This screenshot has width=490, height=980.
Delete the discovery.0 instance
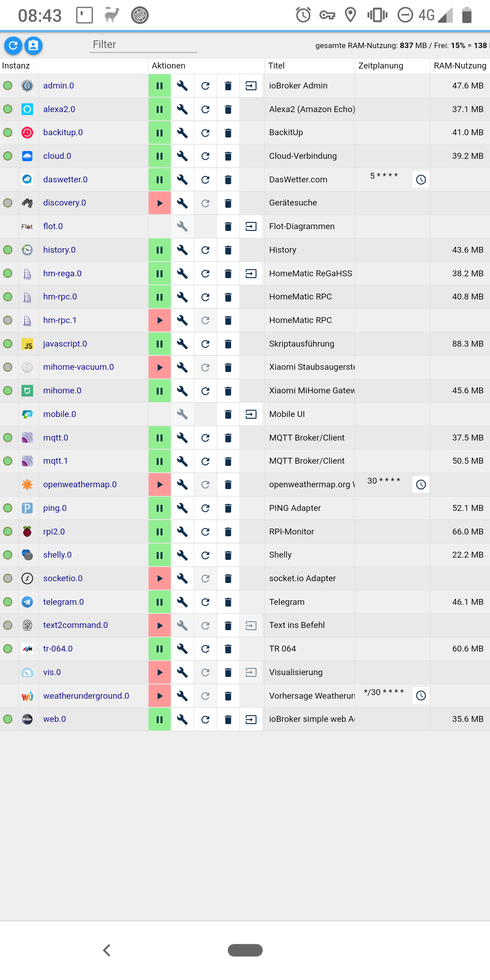click(x=228, y=203)
